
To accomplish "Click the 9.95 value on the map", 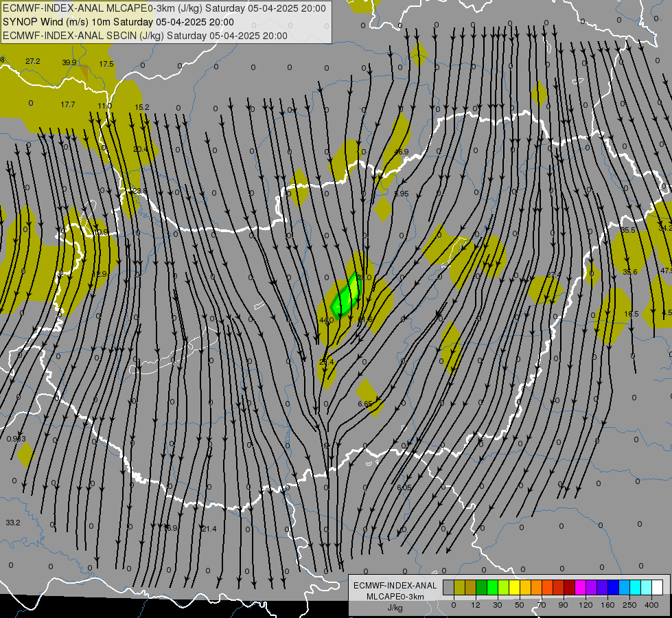I will click(402, 194).
